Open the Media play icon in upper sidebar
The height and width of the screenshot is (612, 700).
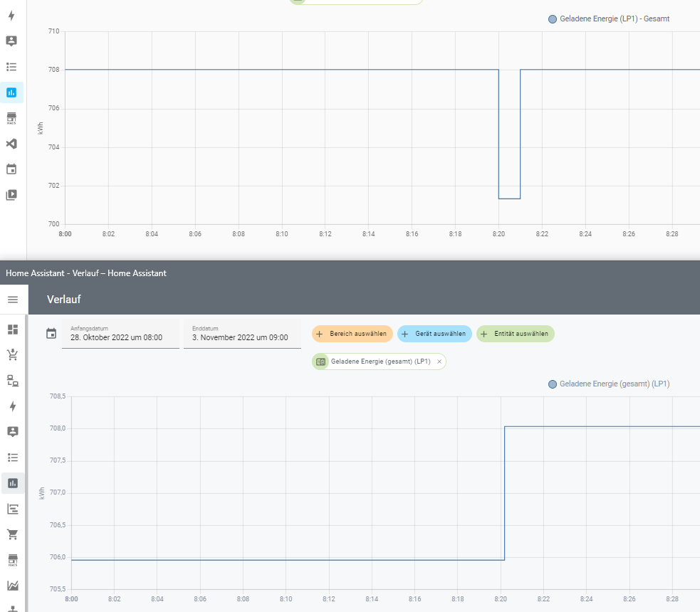[11, 195]
